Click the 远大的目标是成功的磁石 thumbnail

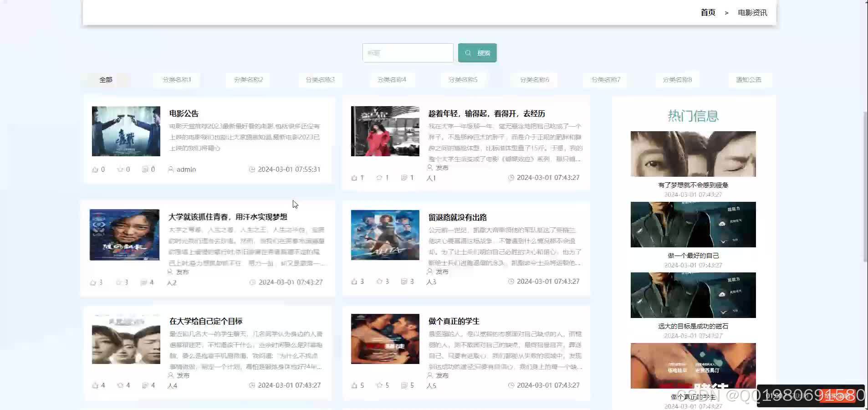point(692,295)
